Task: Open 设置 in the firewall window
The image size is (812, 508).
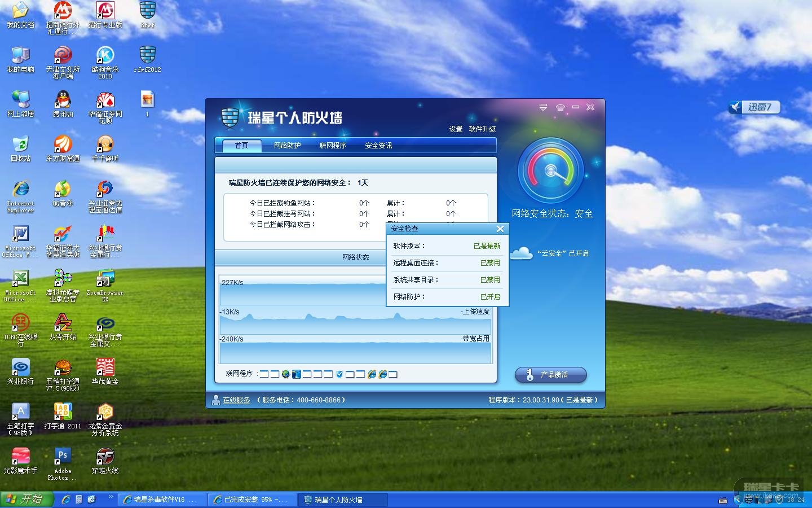Action: (x=456, y=129)
